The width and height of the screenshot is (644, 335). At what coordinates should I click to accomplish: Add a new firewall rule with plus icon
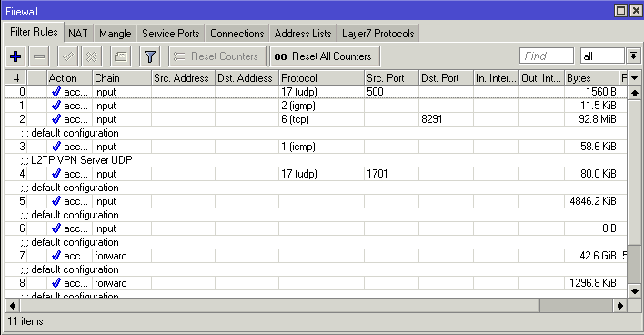15,56
